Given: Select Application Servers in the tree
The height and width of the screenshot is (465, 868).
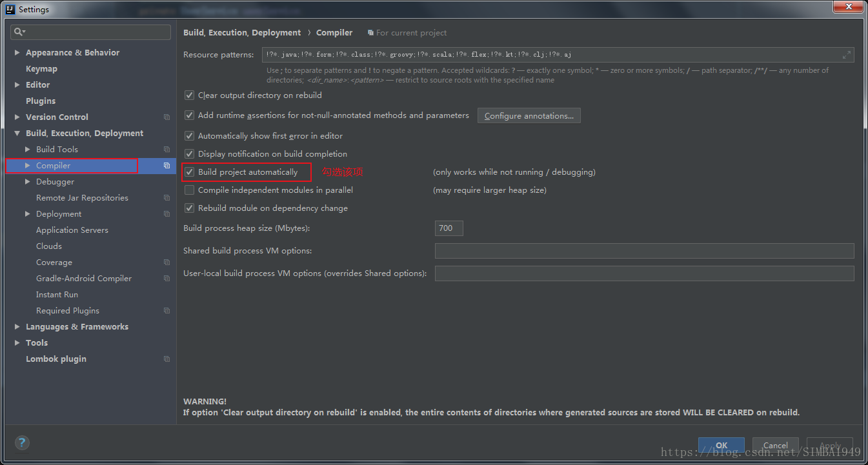Looking at the screenshot, I should 72,230.
